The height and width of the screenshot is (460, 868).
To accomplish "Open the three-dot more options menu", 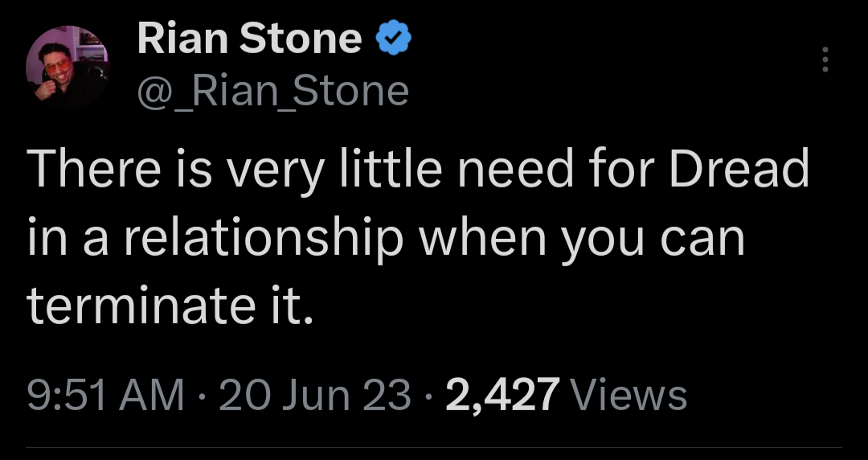I will point(825,60).
